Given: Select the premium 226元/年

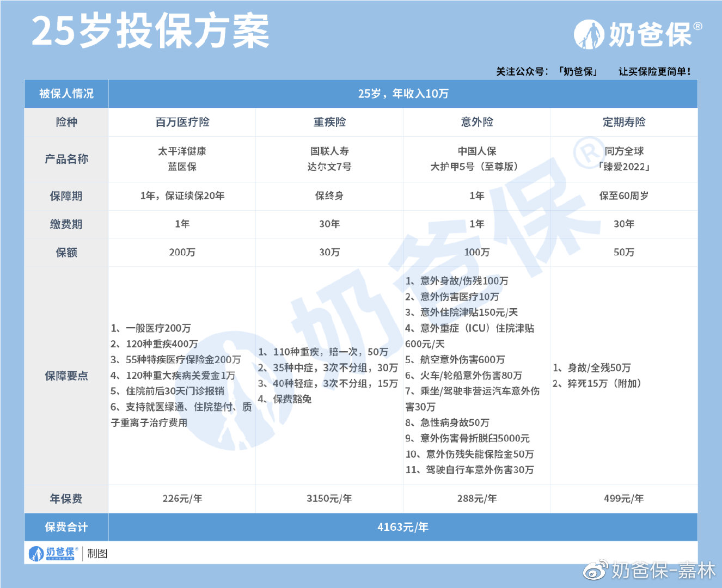Looking at the screenshot, I should click(x=182, y=499).
